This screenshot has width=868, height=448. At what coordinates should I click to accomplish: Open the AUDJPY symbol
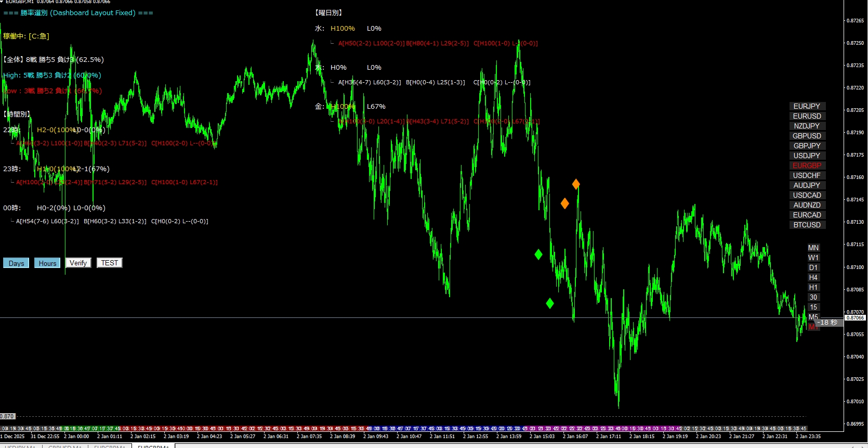point(807,185)
